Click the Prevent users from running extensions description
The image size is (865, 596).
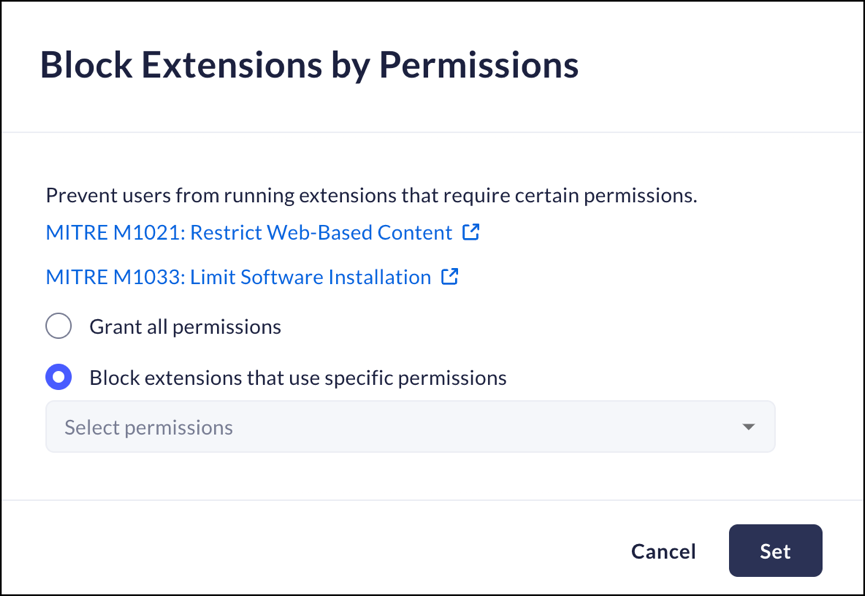[371, 195]
